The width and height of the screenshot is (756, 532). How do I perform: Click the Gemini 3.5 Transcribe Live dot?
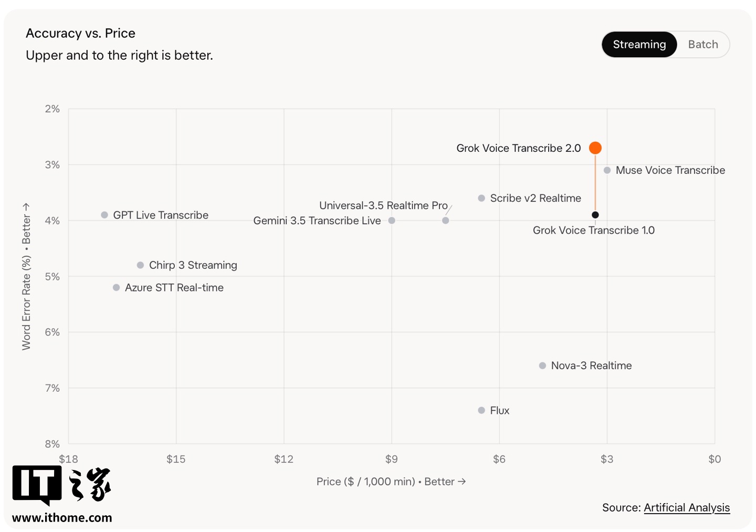click(x=392, y=221)
